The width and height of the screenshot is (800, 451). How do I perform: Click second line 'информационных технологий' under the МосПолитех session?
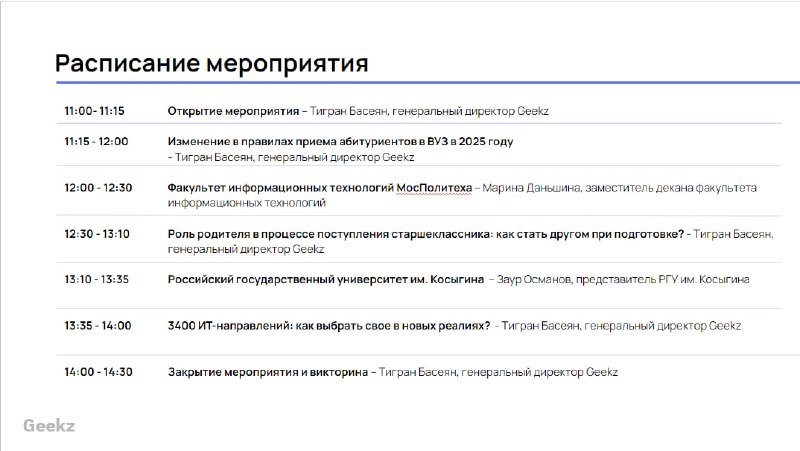pos(246,203)
